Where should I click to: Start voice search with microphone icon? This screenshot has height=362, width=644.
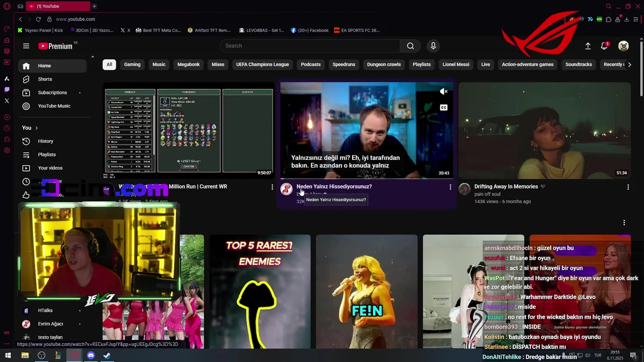(x=433, y=46)
